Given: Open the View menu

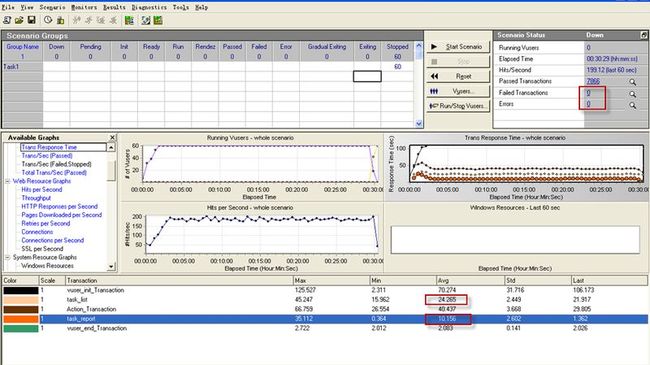Looking at the screenshot, I should pos(27,7).
